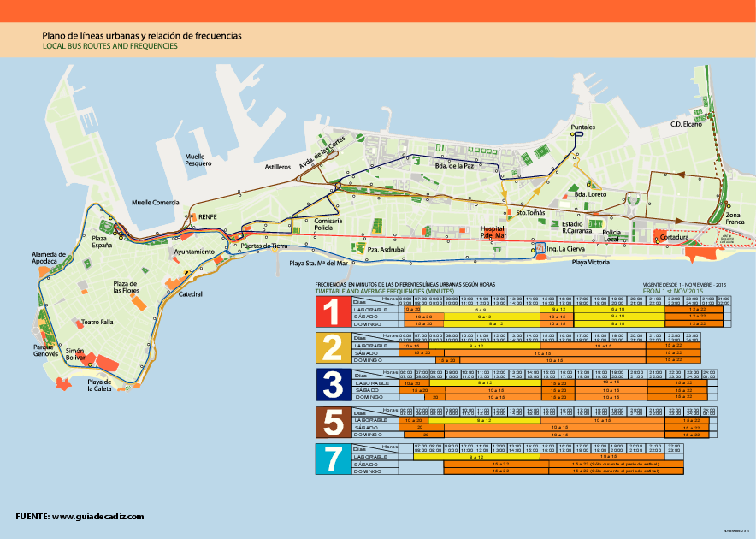The width and height of the screenshot is (756, 539).
Task: Select the brown line 5 badge
Action: pyautogui.click(x=332, y=422)
